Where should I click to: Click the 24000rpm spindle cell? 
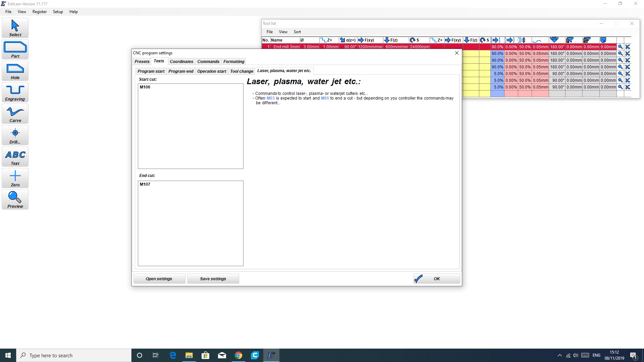tap(419, 47)
